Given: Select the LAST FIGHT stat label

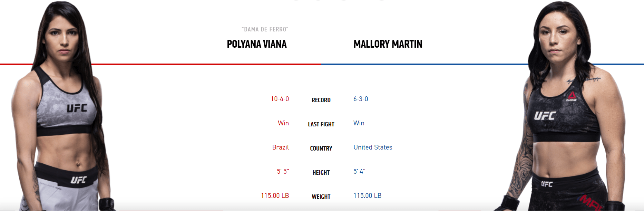Looking at the screenshot, I should click(321, 124).
